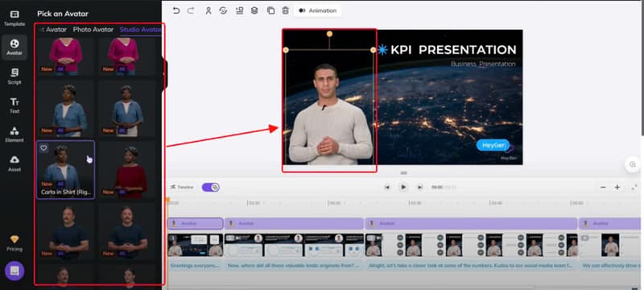Pick left mustached man in navy tee
The width and height of the screenshot is (644, 290).
coord(66,231)
